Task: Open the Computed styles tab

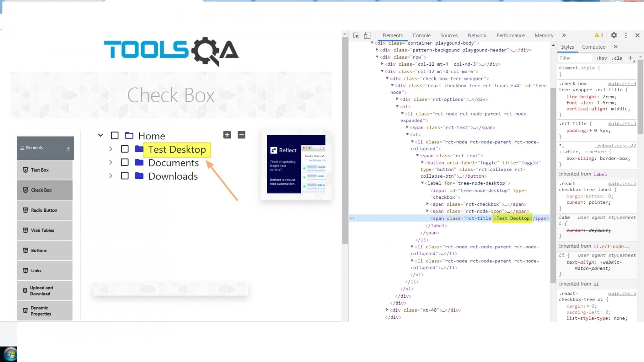Action: click(x=593, y=46)
